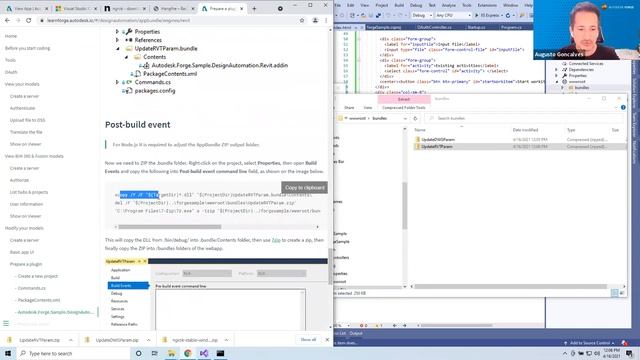Viewport: 640px width, 360px height.
Task: Click the URL address bar in Chrome
Action: (171, 20)
